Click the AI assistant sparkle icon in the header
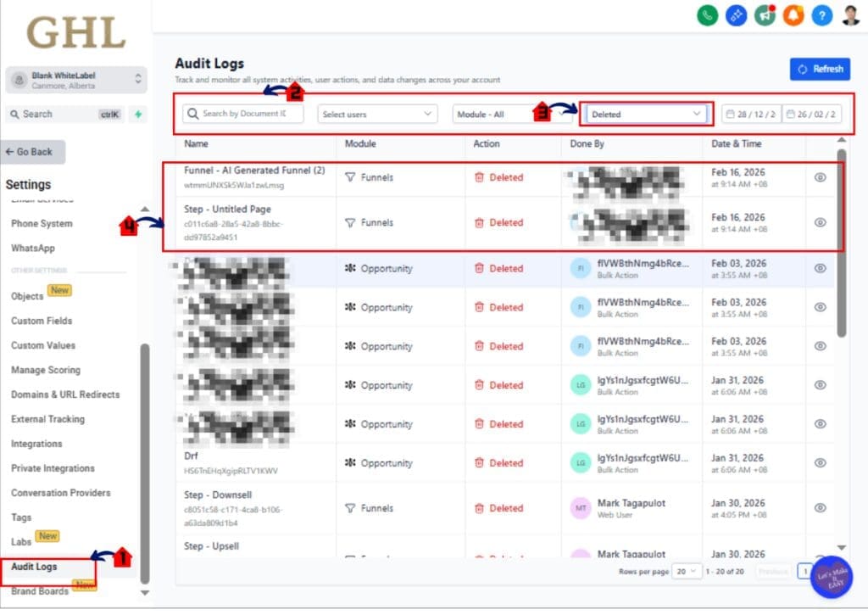Screen dimensions: 868x615 736,15
